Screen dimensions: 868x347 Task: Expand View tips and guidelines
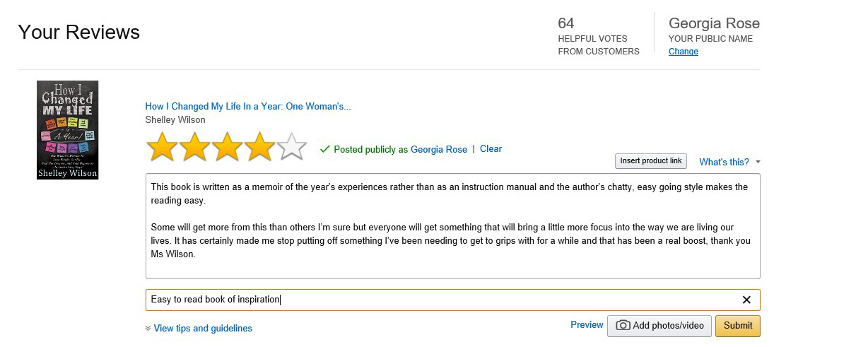pos(199,328)
